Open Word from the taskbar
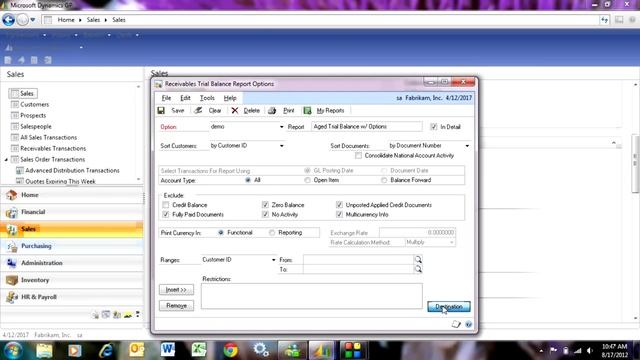Screen dimensions: 640x360 168,350
